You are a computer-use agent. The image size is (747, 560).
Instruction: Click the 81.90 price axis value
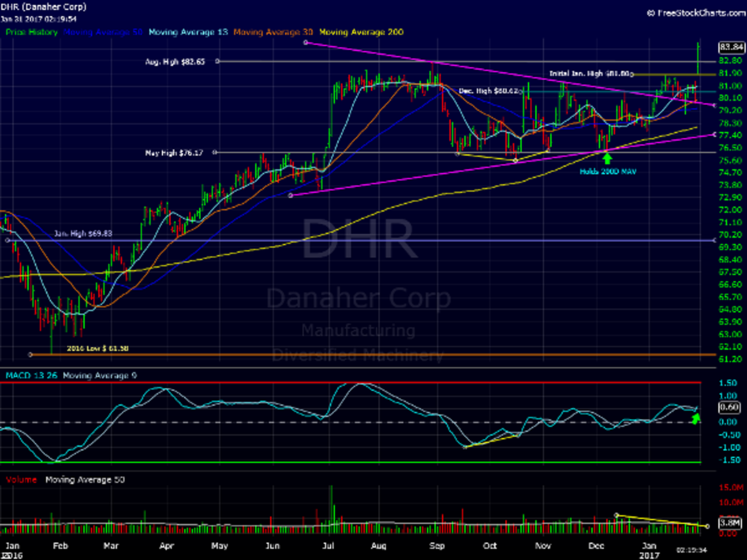pos(730,73)
